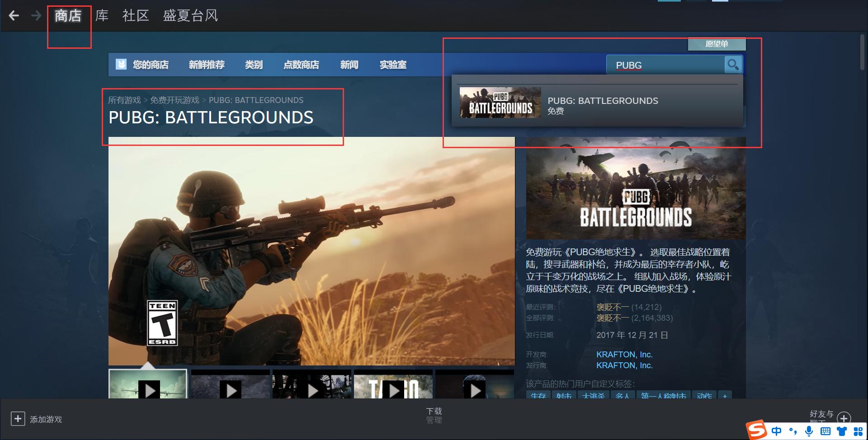This screenshot has width=868, height=440.
Task: Open developer link KRAFTON, Inc.
Action: [624, 354]
